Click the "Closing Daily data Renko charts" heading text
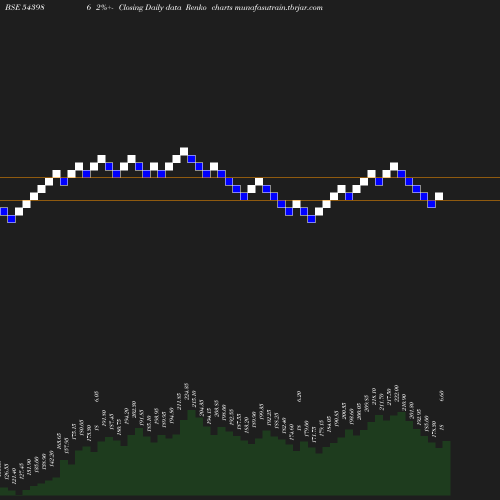 176,7
